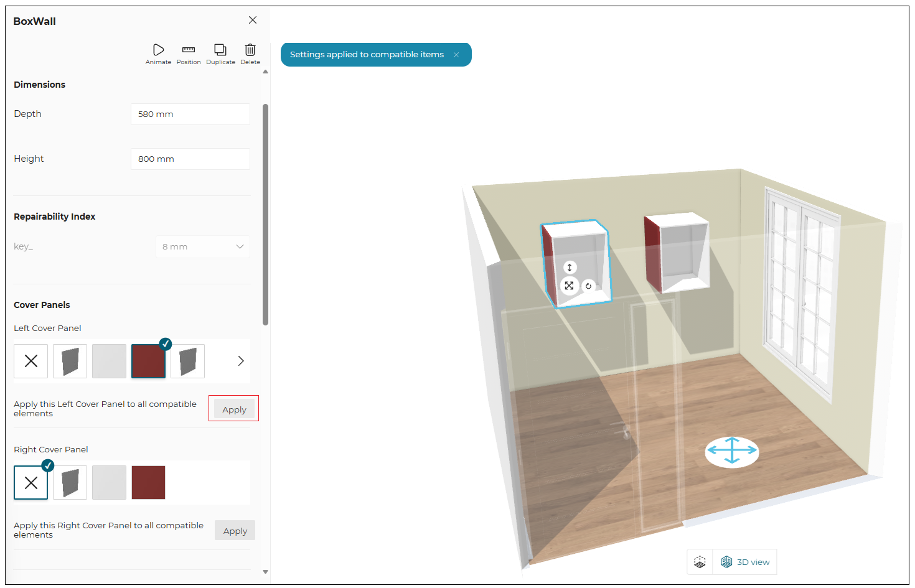Show more Left Cover Panel options arrow
This screenshot has width=915, height=588.
(x=241, y=361)
